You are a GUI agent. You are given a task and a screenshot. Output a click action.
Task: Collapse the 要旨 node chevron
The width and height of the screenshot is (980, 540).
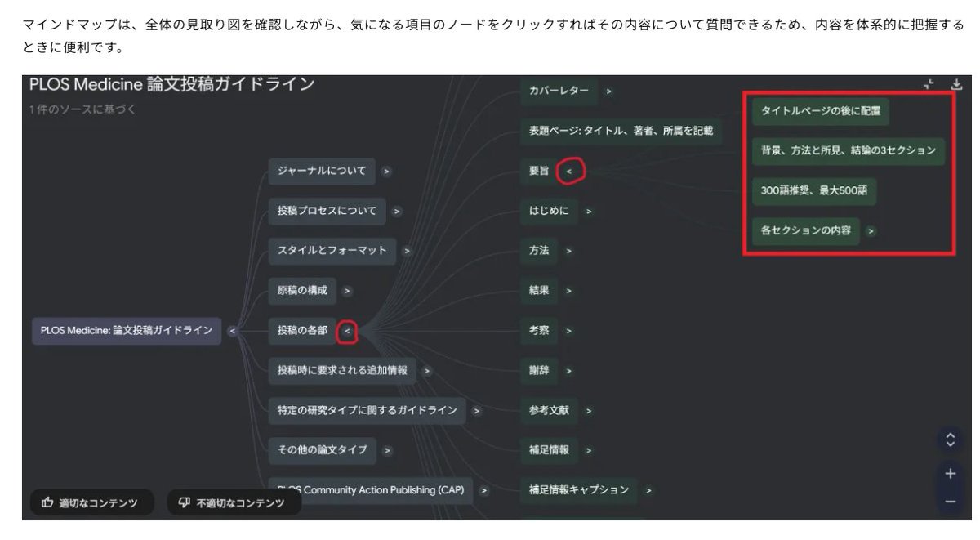click(x=569, y=172)
